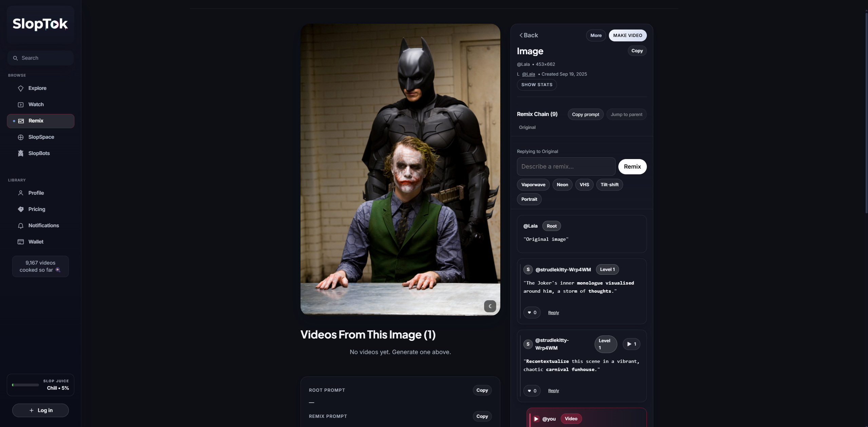The width and height of the screenshot is (868, 427).
Task: Like the carnival funhouse remix comment
Action: 532,391
